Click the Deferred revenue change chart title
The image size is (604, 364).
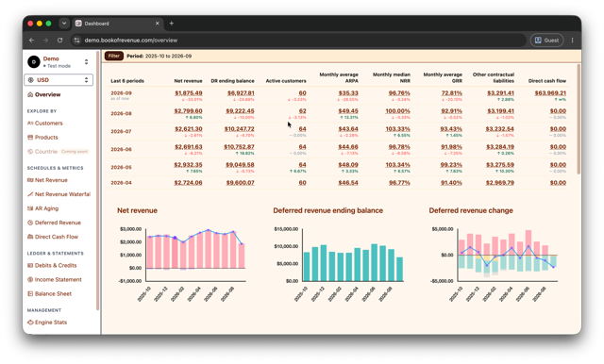[x=471, y=210]
